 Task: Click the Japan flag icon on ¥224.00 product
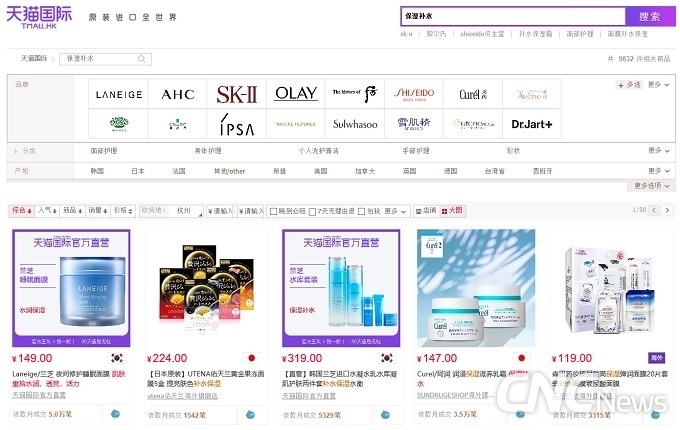point(252,358)
